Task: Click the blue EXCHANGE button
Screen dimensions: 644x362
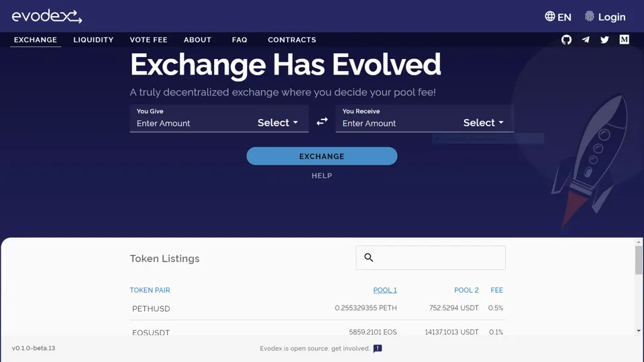Action: pos(322,156)
